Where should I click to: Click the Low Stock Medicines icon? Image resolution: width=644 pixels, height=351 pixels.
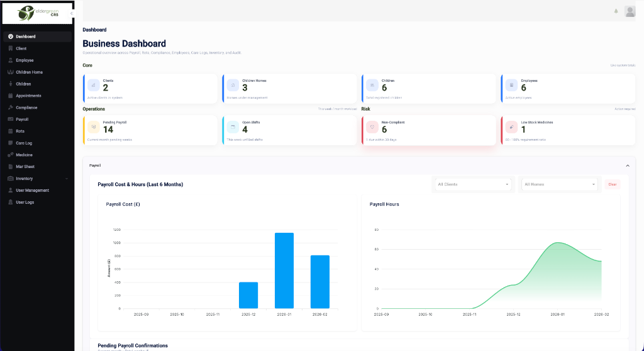click(x=511, y=127)
